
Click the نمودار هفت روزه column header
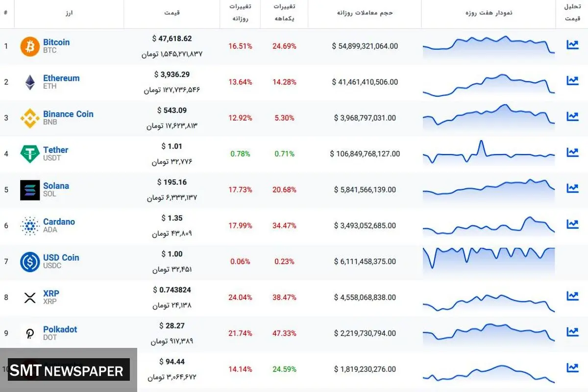click(x=489, y=13)
